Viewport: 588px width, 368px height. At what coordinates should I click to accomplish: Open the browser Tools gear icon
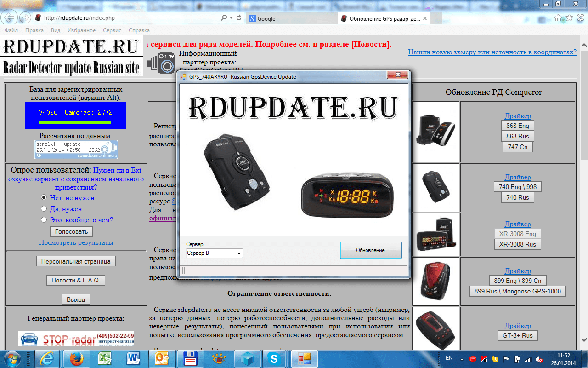(580, 17)
